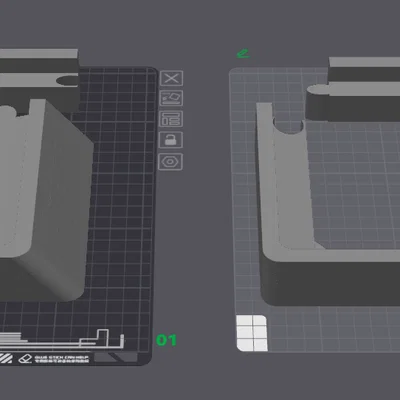
Task: Edit the second plate's name (green pencil)
Action: point(243,54)
